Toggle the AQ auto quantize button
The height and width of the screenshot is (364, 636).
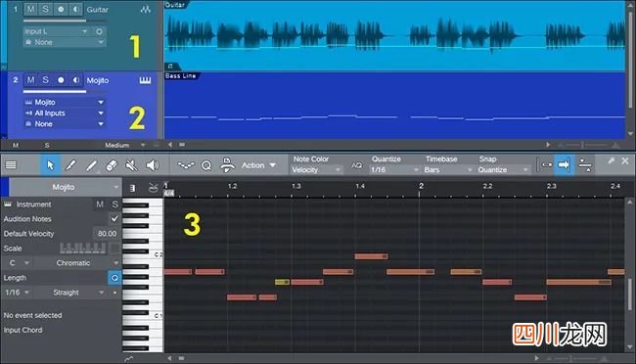tap(356, 165)
